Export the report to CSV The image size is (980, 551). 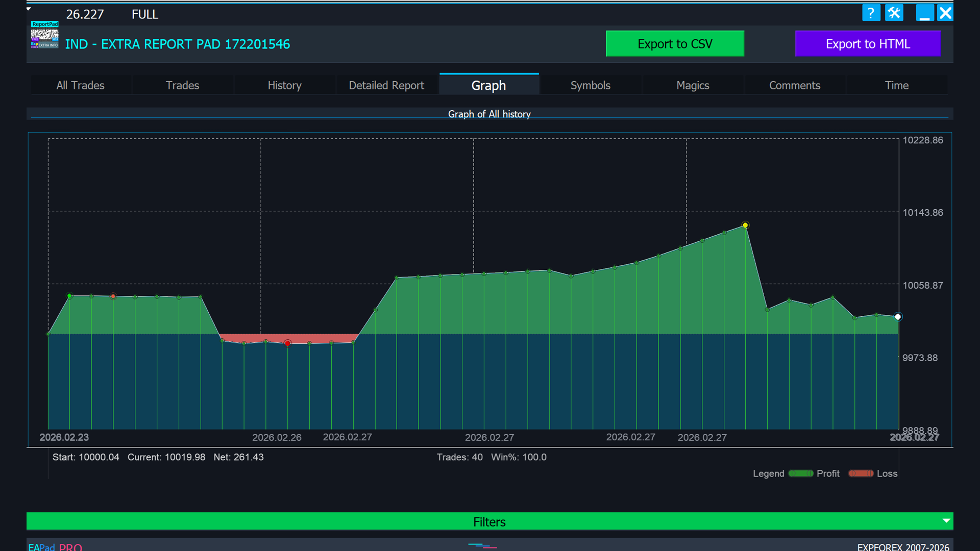[675, 44]
